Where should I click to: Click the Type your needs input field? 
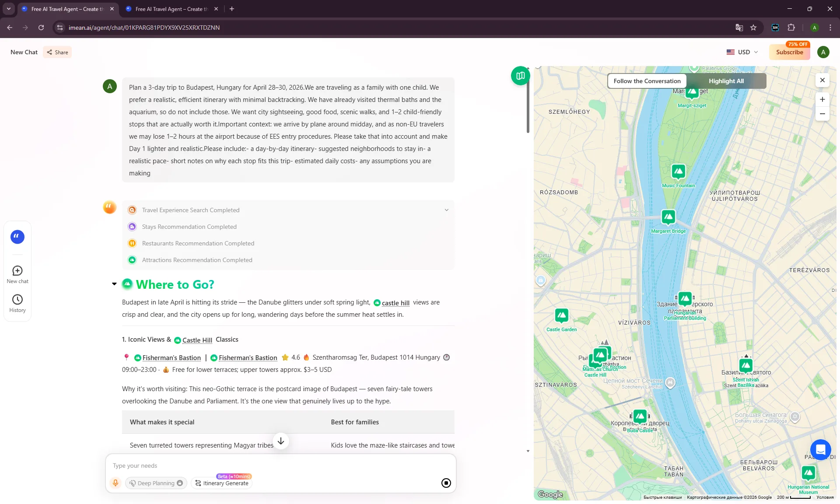pyautogui.click(x=280, y=465)
